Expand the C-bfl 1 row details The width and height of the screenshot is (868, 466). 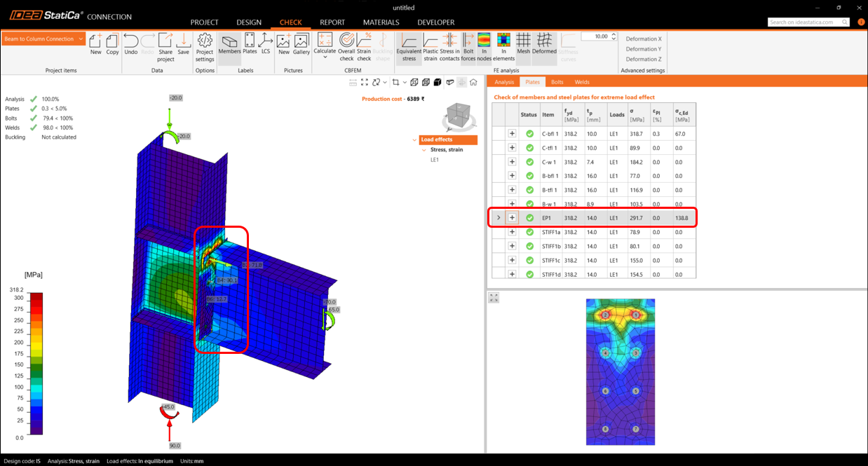click(x=512, y=133)
